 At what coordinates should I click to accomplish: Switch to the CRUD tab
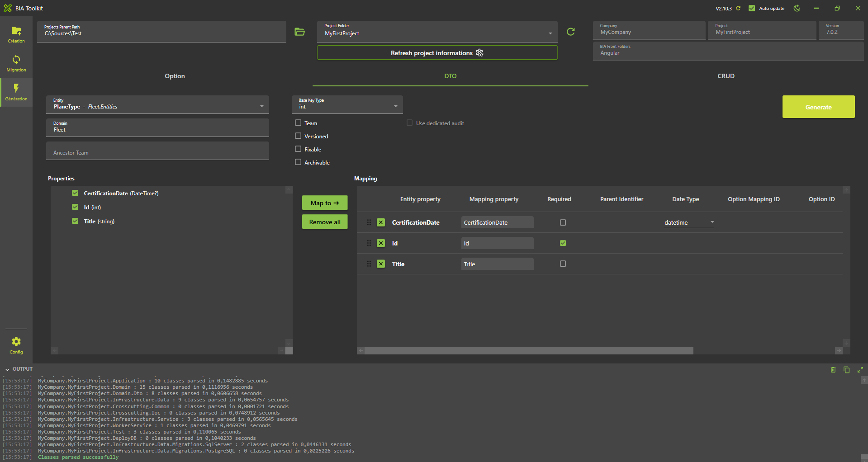pyautogui.click(x=726, y=76)
